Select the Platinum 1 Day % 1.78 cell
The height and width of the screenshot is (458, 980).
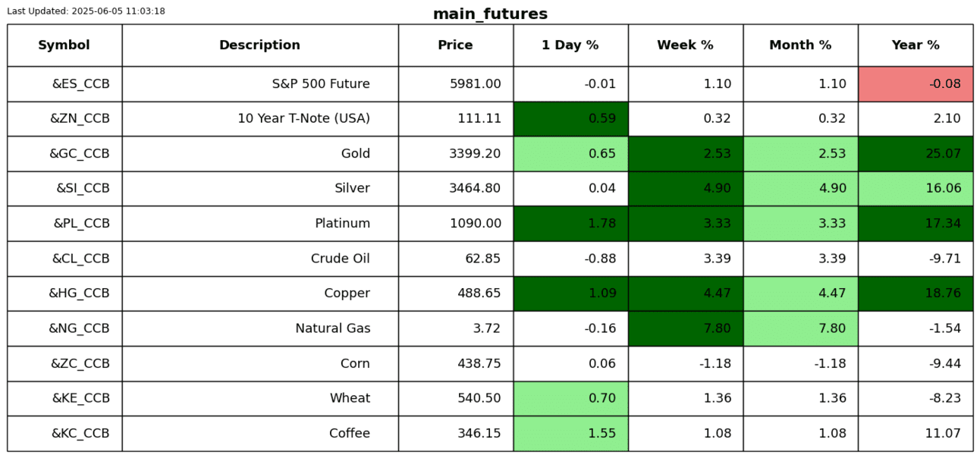[570, 224]
